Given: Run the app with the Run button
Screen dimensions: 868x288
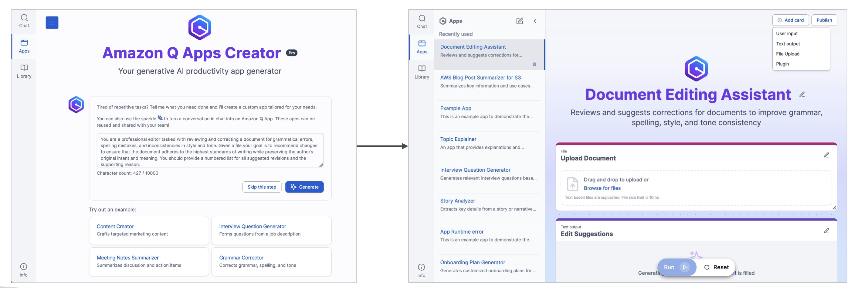Looking at the screenshot, I should click(x=676, y=267).
